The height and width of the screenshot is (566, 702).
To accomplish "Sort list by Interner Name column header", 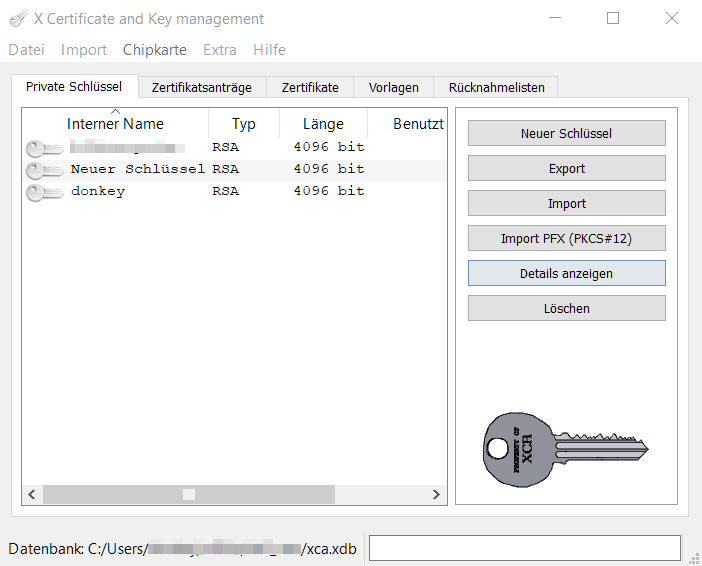I will coord(115,124).
